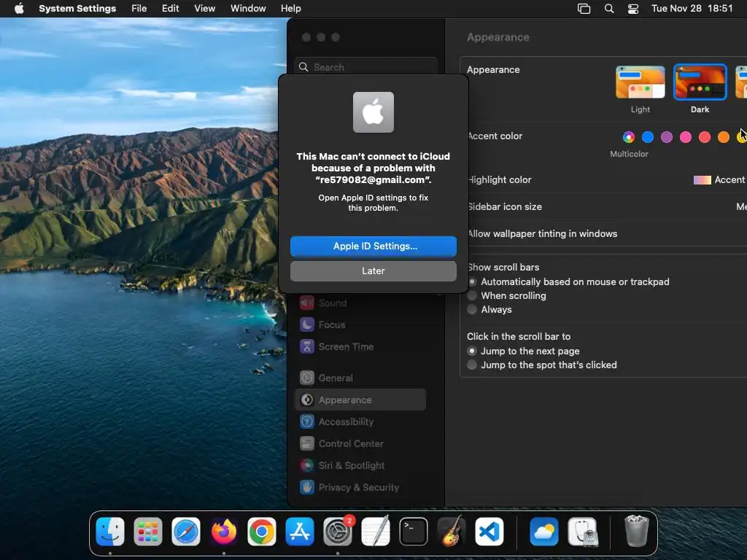747x560 pixels.
Task: Open GarageBand from the Dock
Action: point(451,532)
